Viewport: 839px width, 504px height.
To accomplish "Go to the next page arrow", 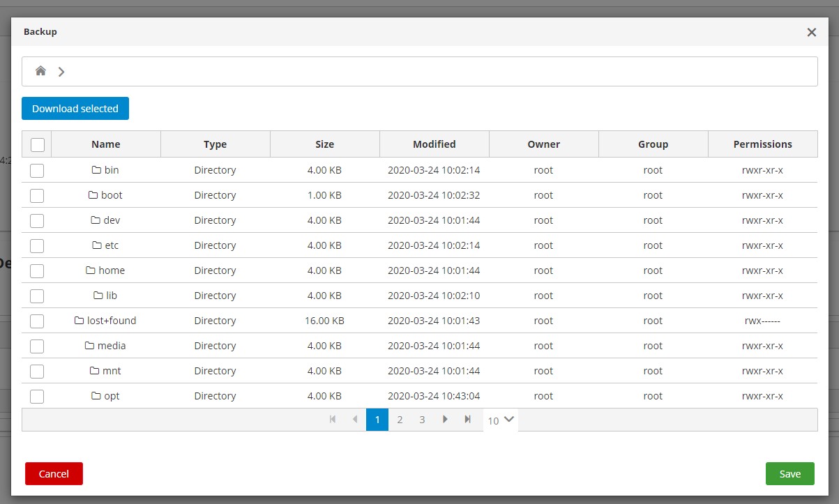I will click(x=445, y=420).
